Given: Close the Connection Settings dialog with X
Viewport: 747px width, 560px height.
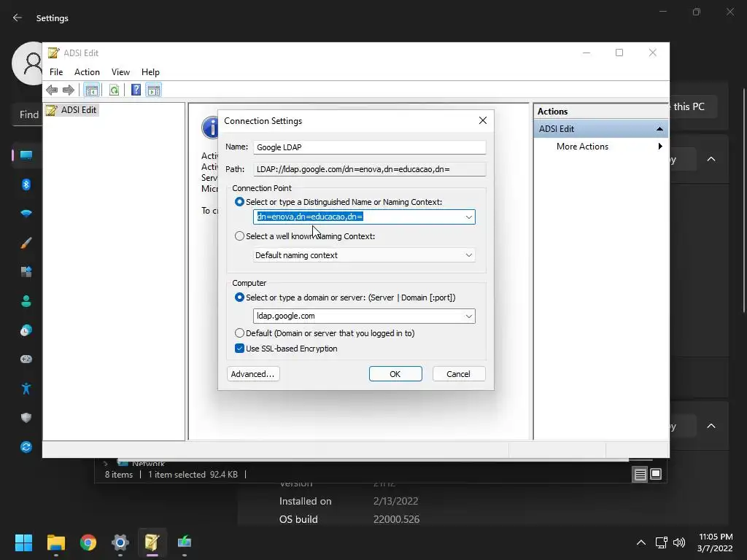Looking at the screenshot, I should (x=483, y=120).
